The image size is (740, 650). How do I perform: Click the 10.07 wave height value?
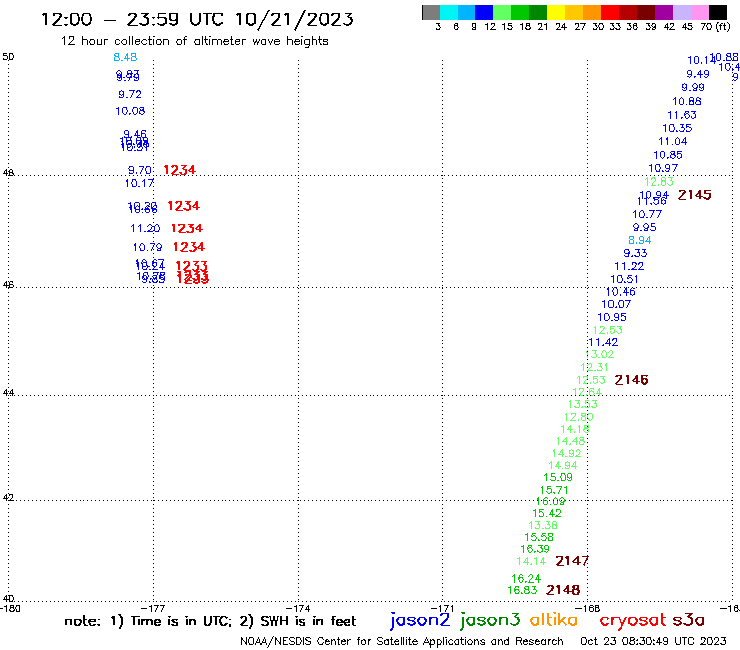tap(616, 304)
